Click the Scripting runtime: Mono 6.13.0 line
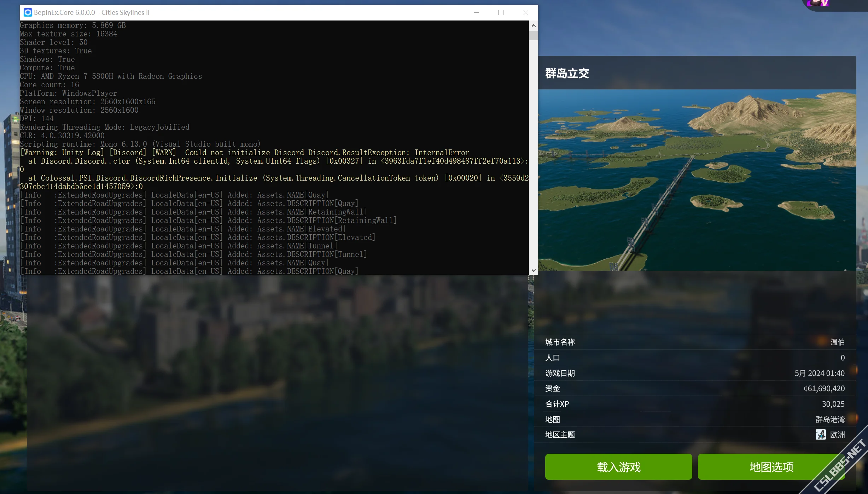 140,144
